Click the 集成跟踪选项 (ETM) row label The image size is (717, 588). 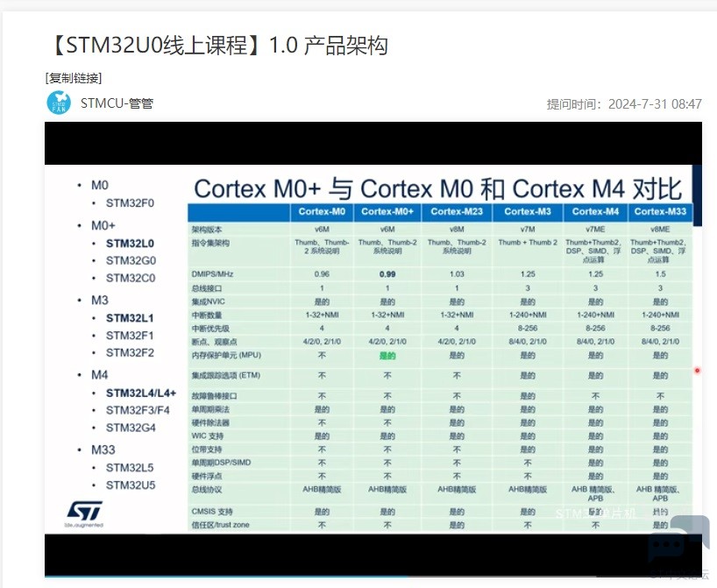click(x=226, y=375)
